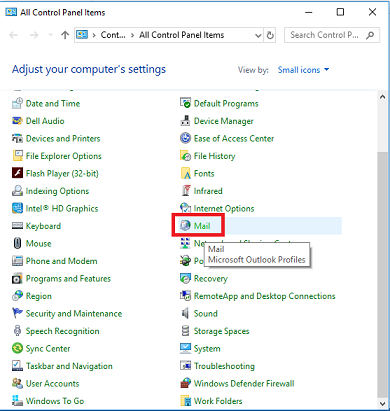Click the Indexing Options icon

point(17,191)
